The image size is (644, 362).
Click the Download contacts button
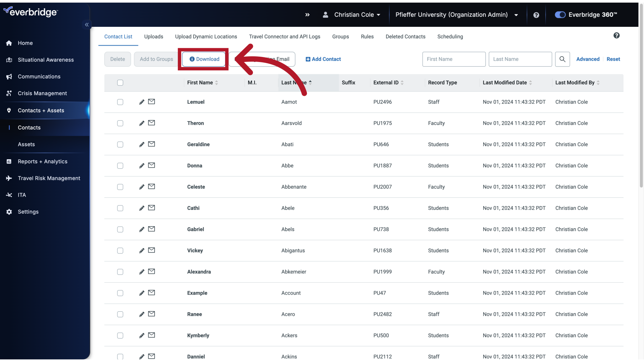point(204,59)
